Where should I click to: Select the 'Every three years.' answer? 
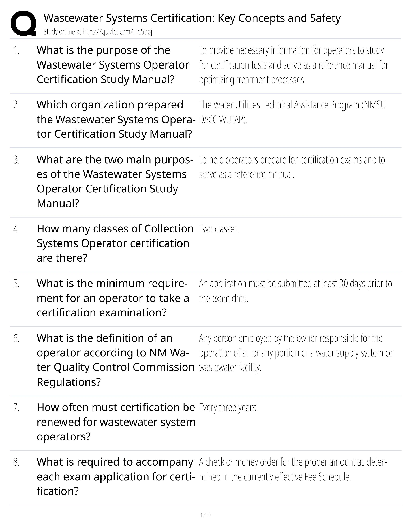[228, 408]
